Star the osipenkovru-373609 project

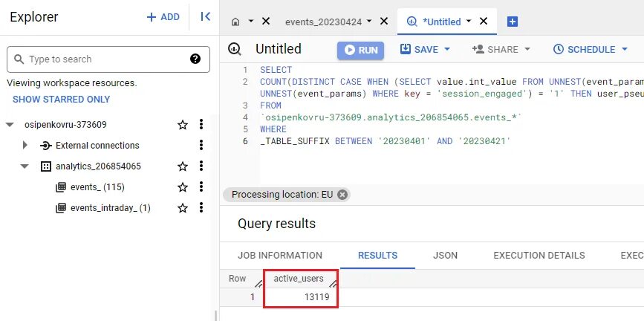183,125
